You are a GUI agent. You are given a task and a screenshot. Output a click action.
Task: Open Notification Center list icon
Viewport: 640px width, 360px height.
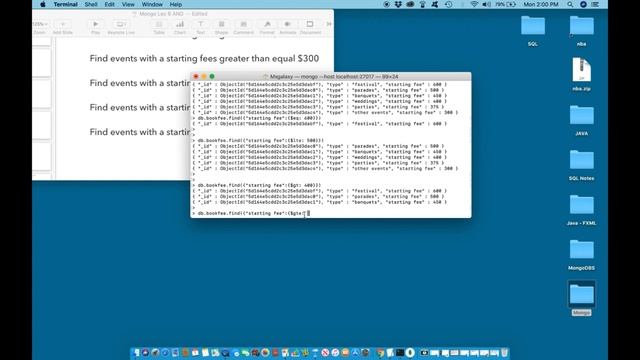pos(596,4)
